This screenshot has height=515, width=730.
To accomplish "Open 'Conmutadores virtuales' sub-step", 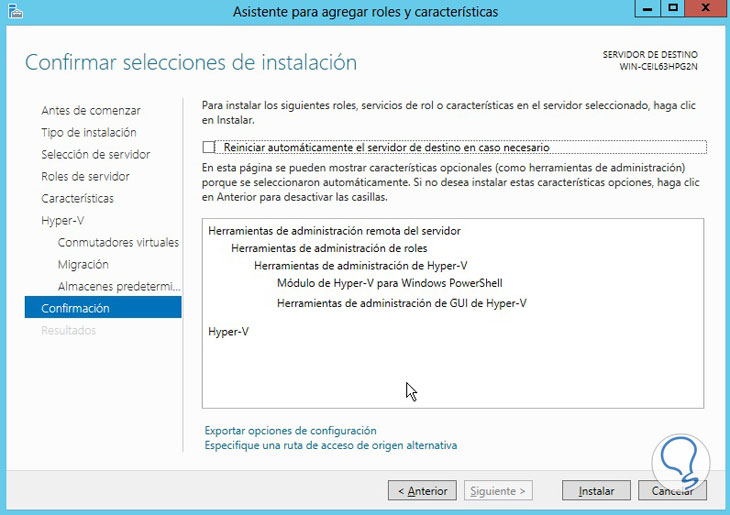I will click(x=118, y=242).
